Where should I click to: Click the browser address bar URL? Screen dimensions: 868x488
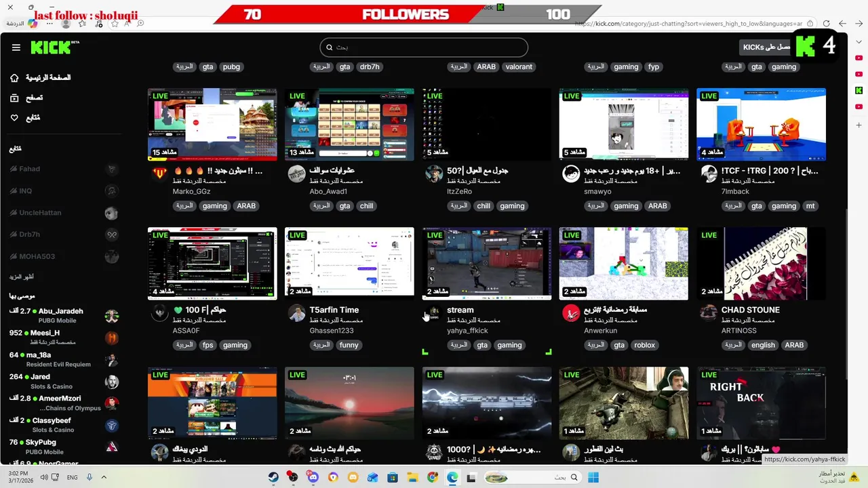pos(688,24)
